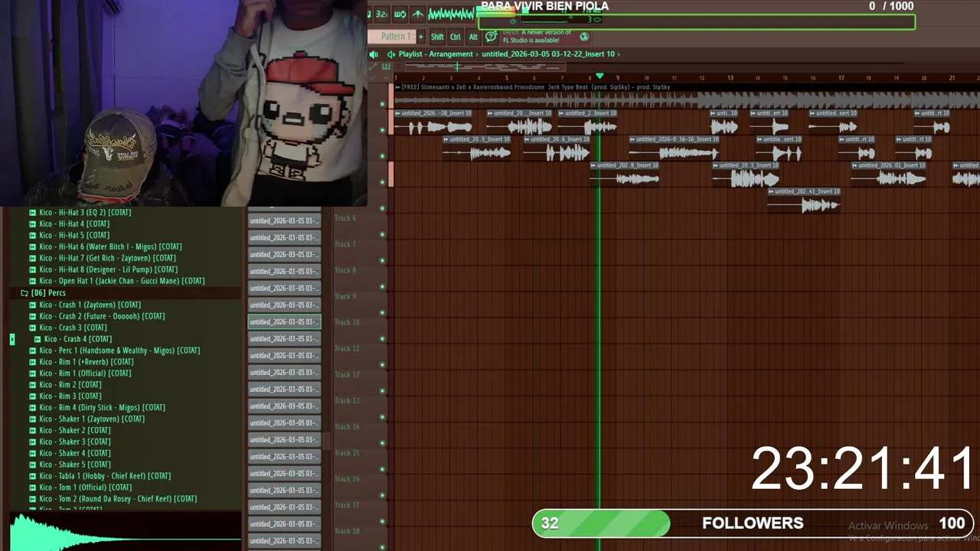The width and height of the screenshot is (980, 551).
Task: Click sample icon of Kico - Hi-Hat 4
Action: tap(32, 224)
